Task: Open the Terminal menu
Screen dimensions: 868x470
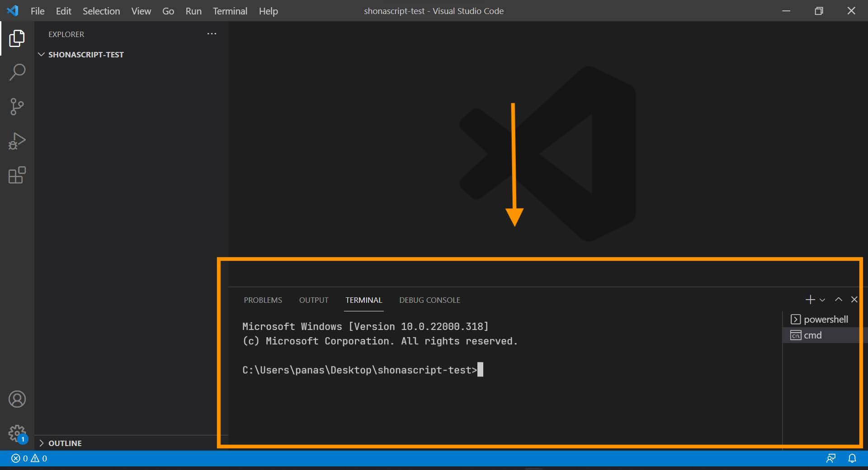Action: coord(230,11)
